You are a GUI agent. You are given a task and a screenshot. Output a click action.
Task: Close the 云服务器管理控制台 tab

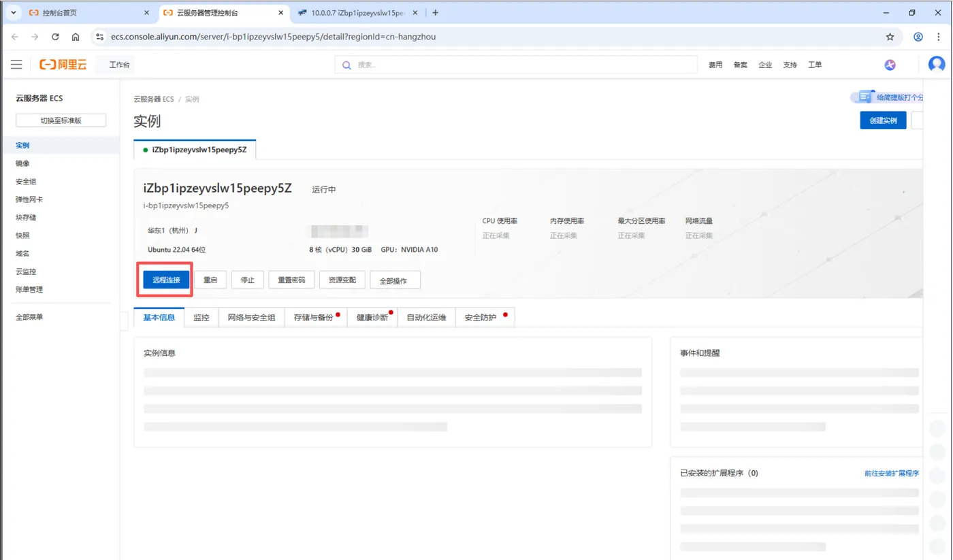281,12
